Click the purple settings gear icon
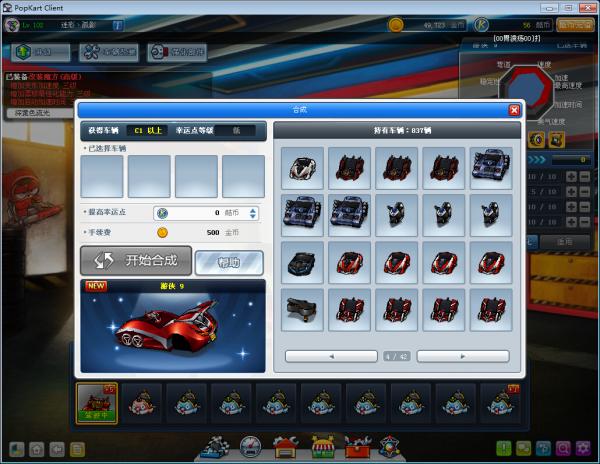Screen dimensions: 600x464 pos(583,448)
